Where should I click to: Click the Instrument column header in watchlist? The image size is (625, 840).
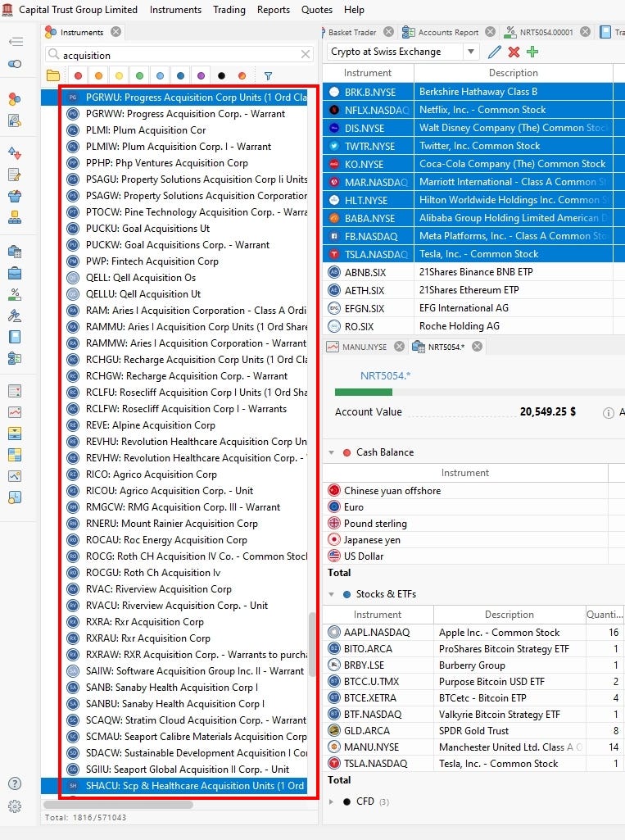[368, 73]
